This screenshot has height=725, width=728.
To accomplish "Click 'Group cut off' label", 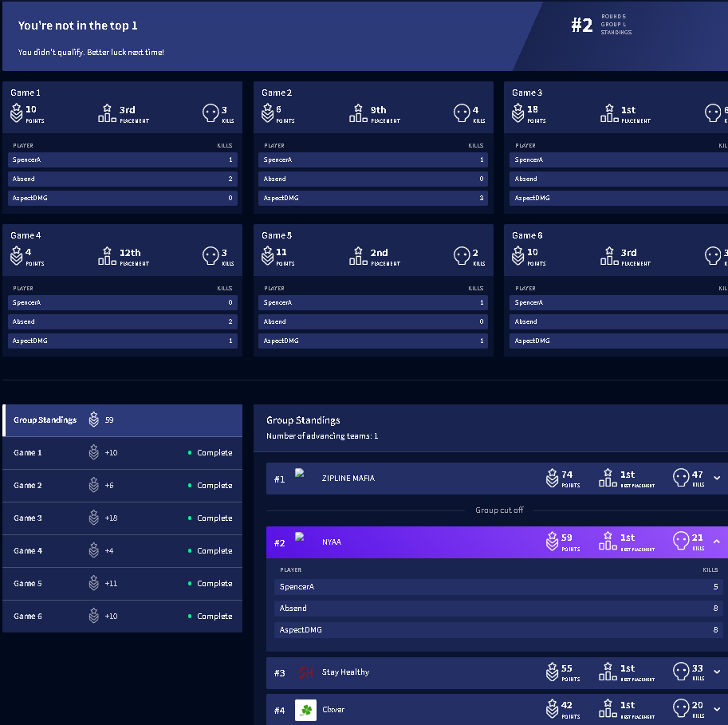I will pos(499,510).
